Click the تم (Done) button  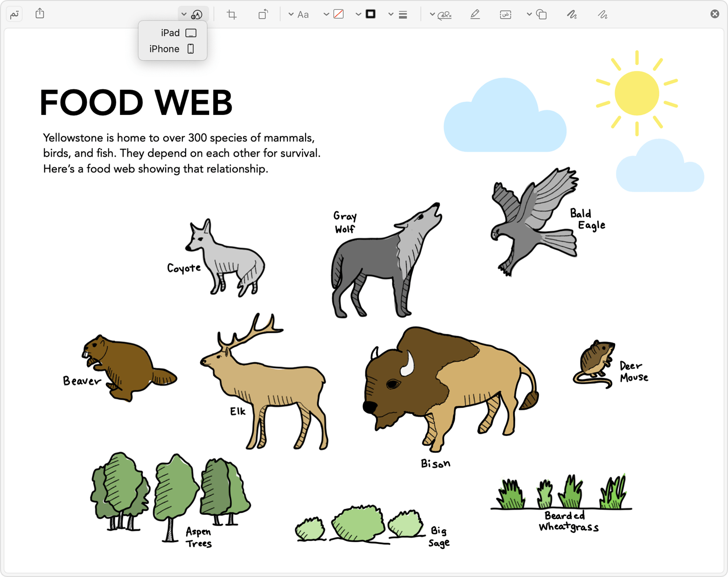[x=14, y=14]
